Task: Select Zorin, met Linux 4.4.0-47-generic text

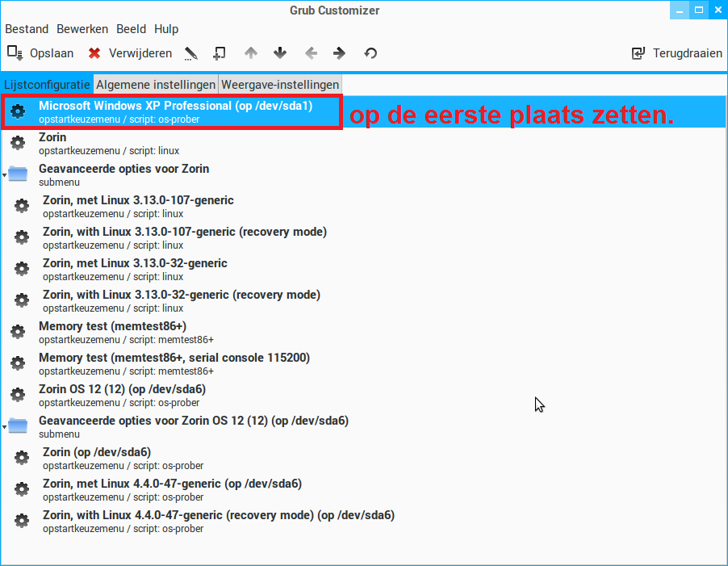Action: point(172,484)
